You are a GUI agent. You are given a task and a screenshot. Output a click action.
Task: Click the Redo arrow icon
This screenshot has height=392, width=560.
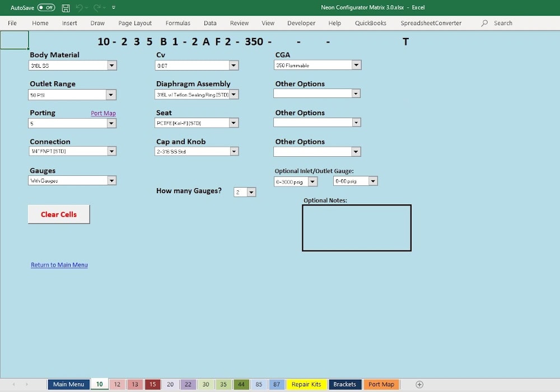tap(97, 8)
